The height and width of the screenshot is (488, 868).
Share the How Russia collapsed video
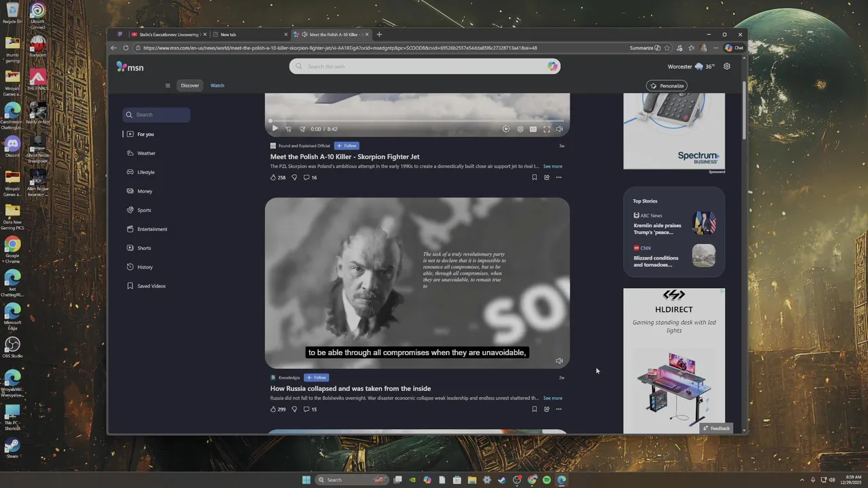coord(547,409)
